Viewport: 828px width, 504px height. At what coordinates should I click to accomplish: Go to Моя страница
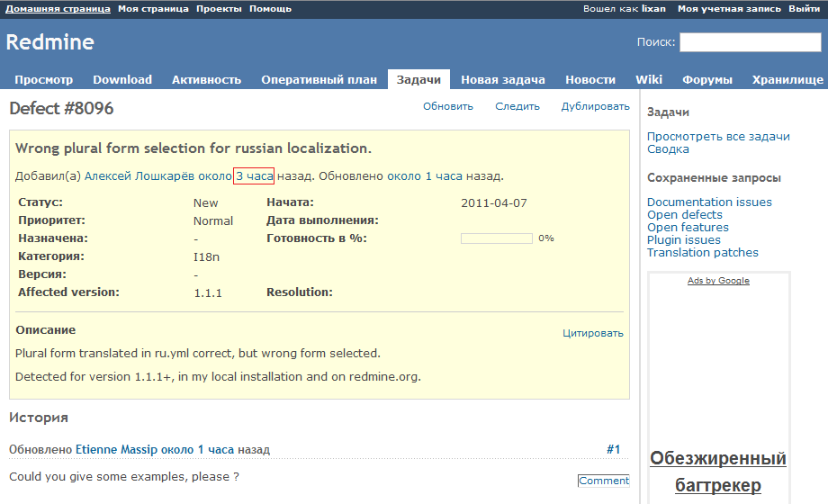pyautogui.click(x=153, y=9)
